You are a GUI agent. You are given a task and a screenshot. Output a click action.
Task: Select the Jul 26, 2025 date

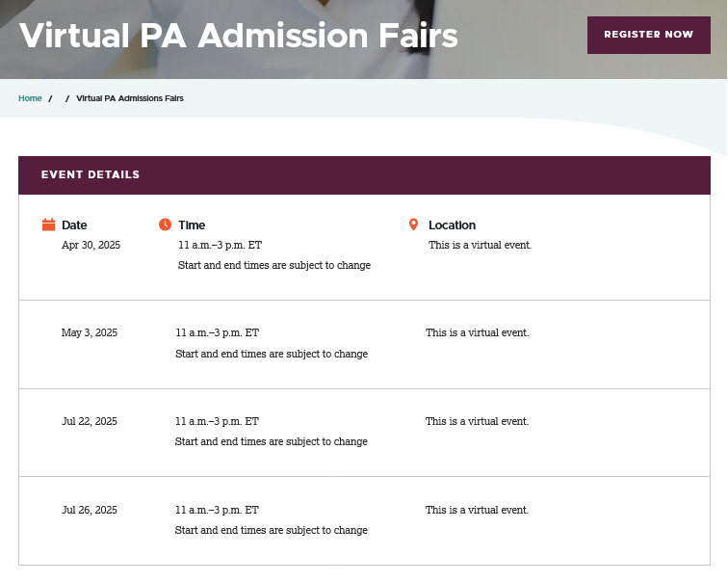90,510
